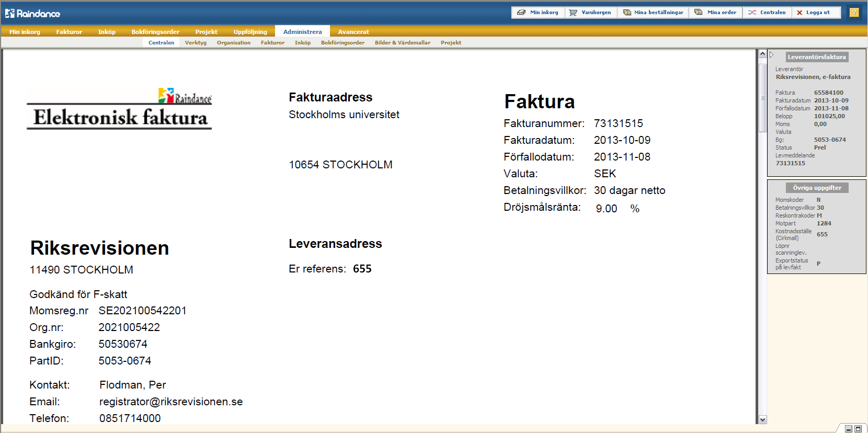Viewport: 868px width, 433px height.
Task: Open the Avancerat main menu tab
Action: tap(353, 32)
